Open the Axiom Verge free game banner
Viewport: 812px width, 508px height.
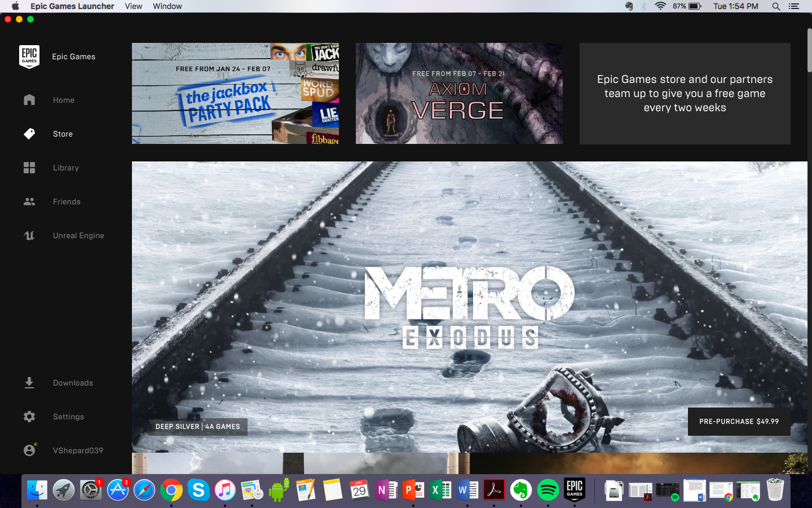pyautogui.click(x=459, y=94)
